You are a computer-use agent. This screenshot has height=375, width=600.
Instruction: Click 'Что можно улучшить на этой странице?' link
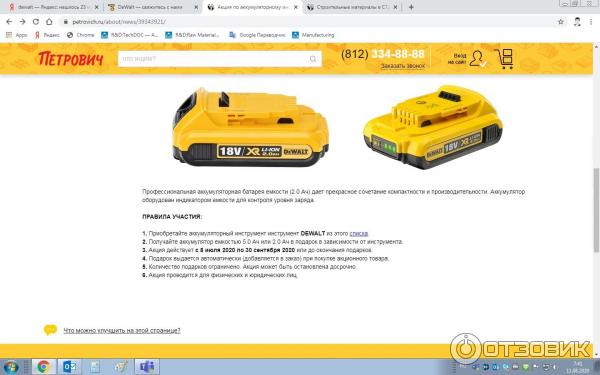point(122,330)
